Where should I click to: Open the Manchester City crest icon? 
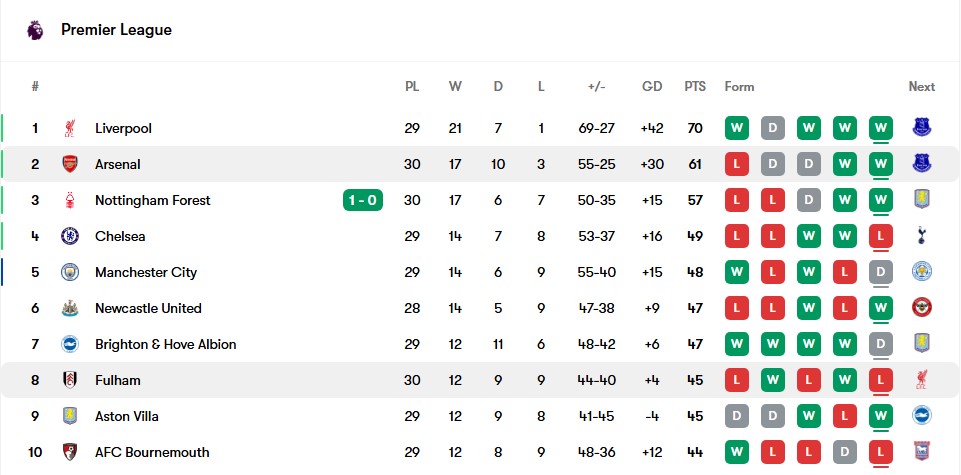pyautogui.click(x=70, y=272)
